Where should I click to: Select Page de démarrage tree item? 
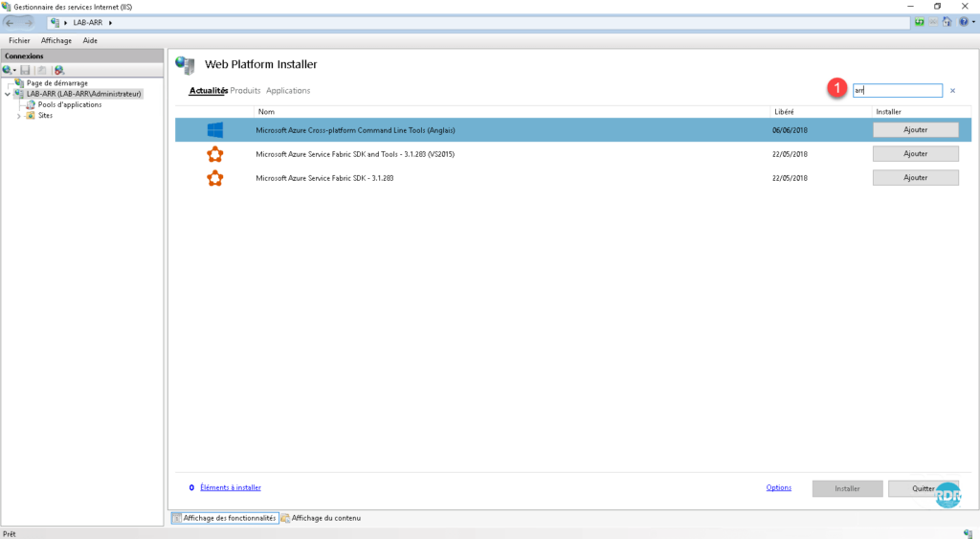56,82
